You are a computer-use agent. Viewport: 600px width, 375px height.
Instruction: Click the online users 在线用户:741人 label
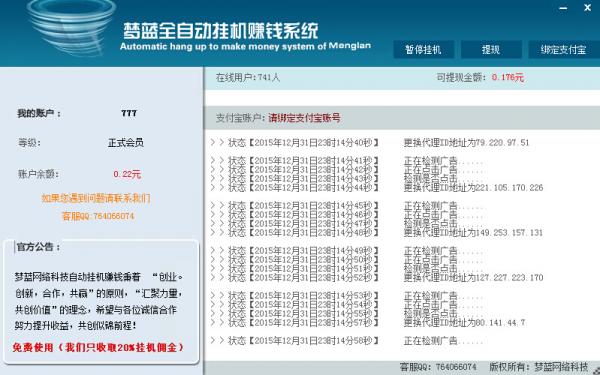(248, 78)
